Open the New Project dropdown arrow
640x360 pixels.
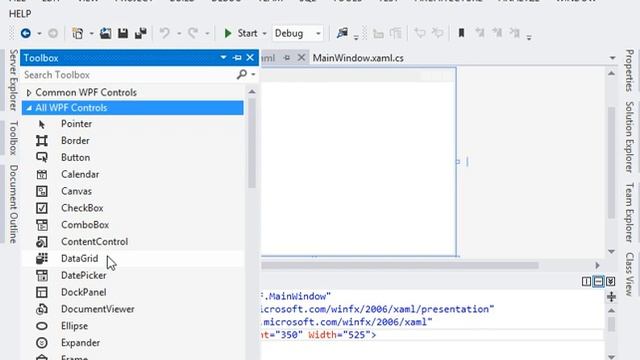coord(91,33)
